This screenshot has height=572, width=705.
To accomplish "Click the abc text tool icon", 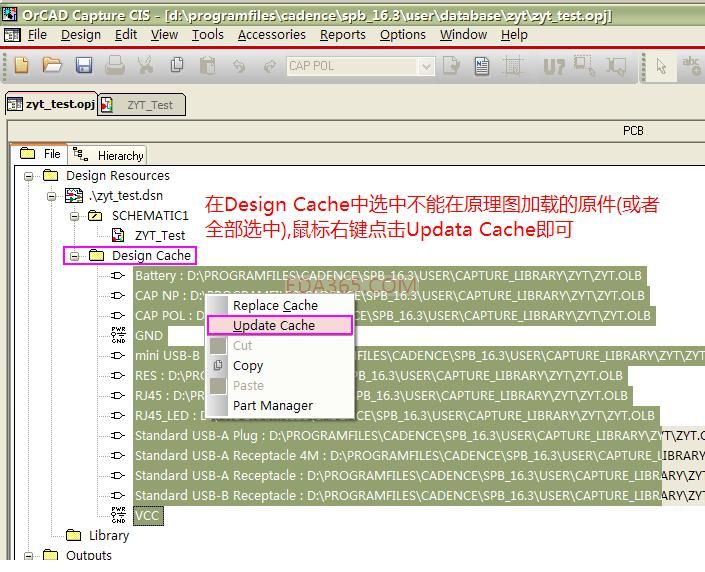I will point(692,66).
